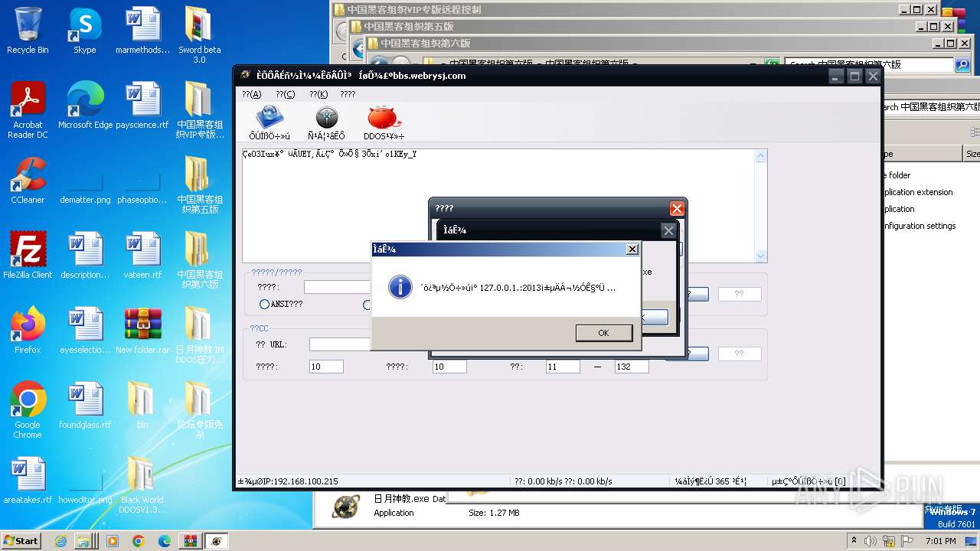Click the round gray star toolbar icon

pos(327,117)
